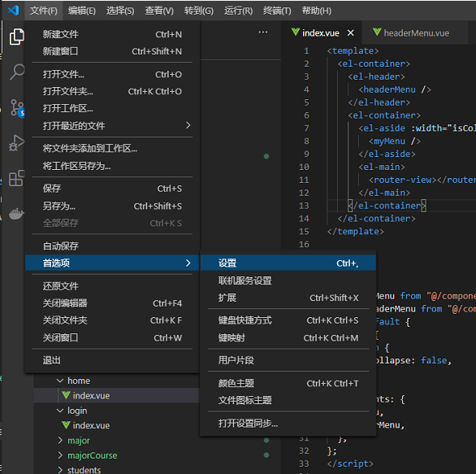Viewport: 476px width, 474px height.
Task: Choose 将工作区另存为... entry
Action: 112,166
